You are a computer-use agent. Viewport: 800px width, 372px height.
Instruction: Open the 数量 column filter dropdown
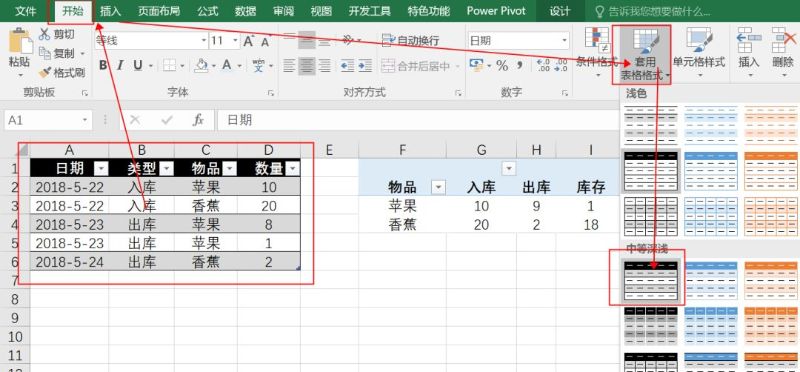(293, 168)
